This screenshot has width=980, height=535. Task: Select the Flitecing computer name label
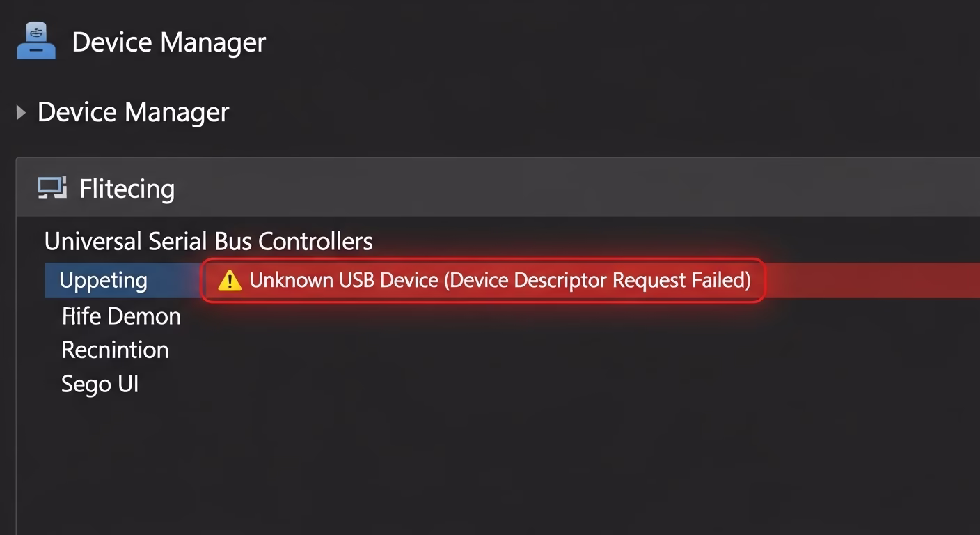click(x=127, y=189)
